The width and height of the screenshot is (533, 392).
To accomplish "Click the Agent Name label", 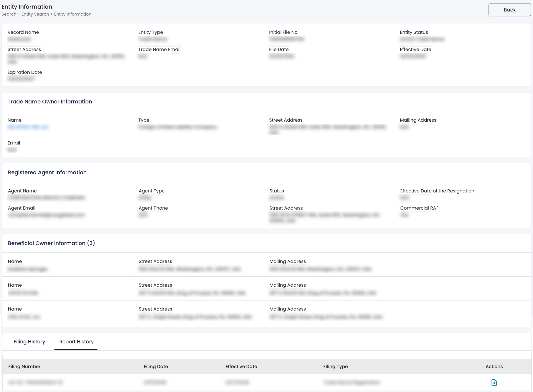I will coord(22,191).
